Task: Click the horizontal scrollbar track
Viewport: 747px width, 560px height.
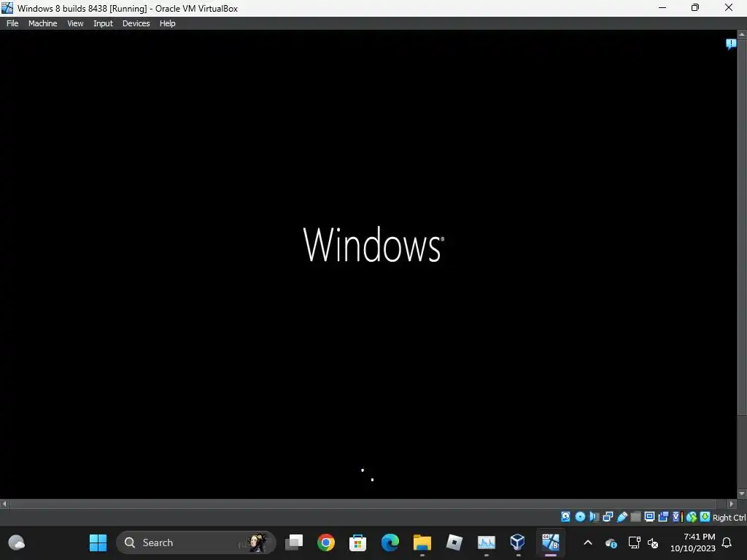Action: (363, 503)
